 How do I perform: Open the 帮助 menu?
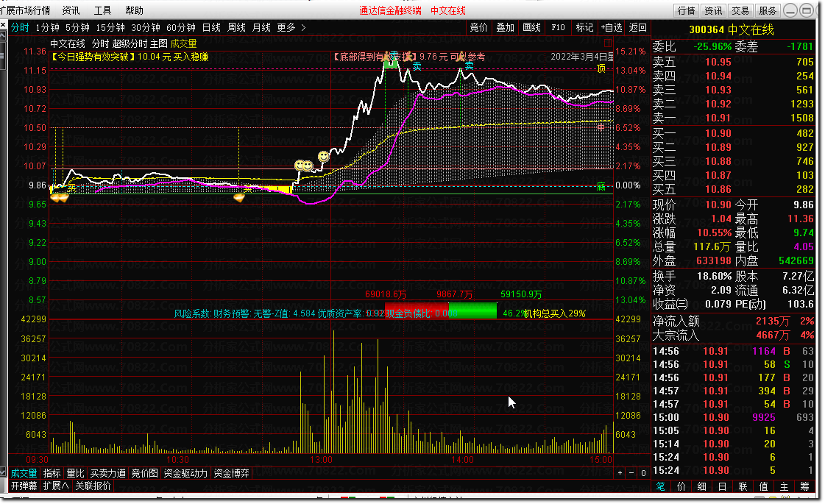(x=134, y=10)
